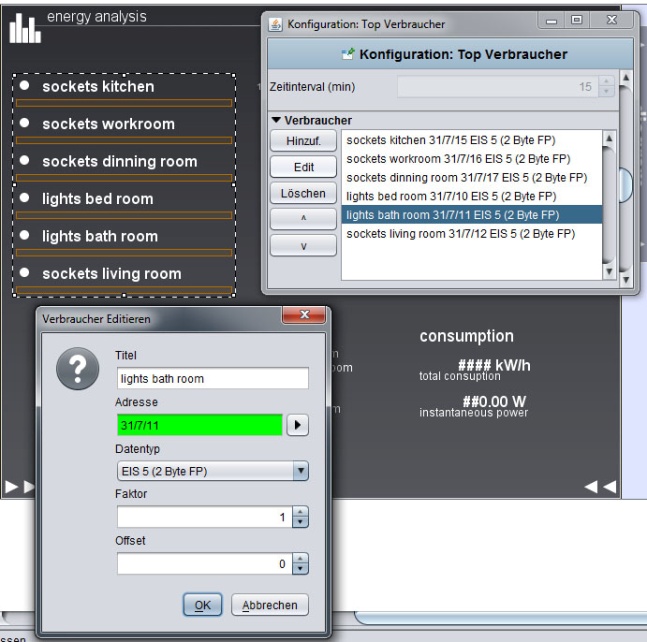This screenshot has height=642, width=647.
Task: Click the forward arrows at bottom left
Action: coord(19,487)
